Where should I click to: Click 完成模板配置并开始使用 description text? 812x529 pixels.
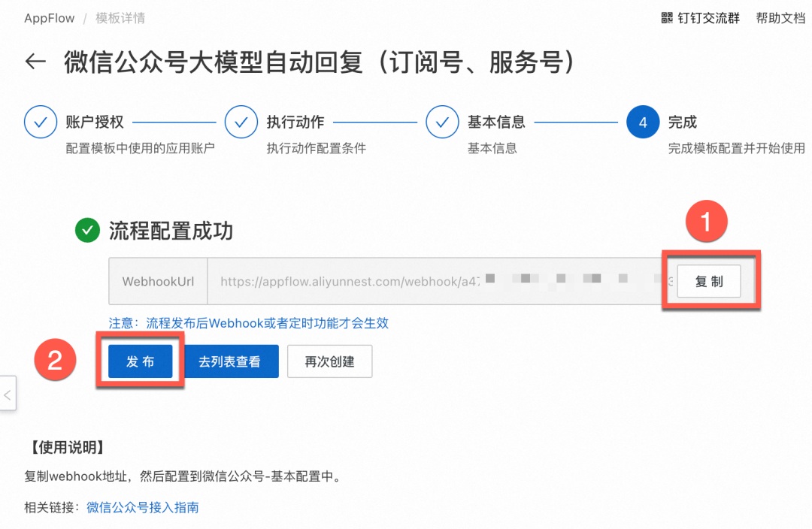coord(736,148)
